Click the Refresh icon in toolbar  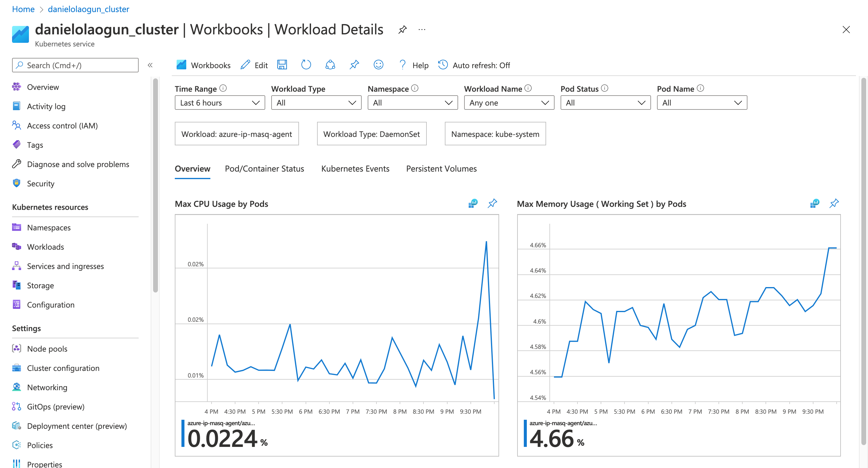[x=306, y=65]
